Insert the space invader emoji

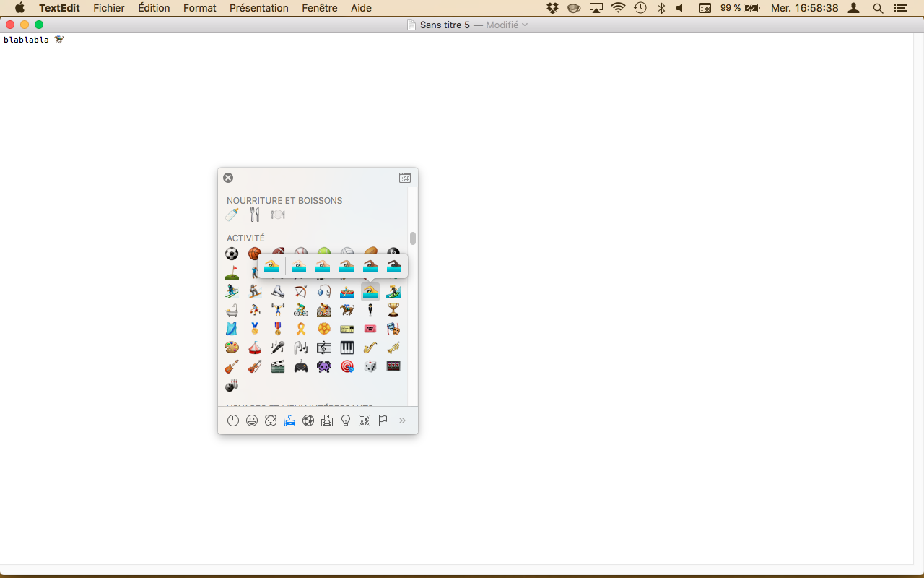[x=324, y=366]
